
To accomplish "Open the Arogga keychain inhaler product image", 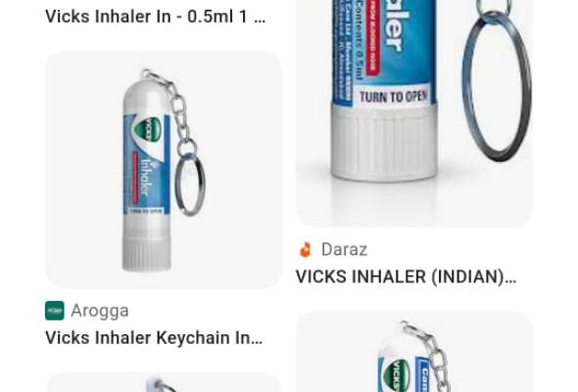I will pyautogui.click(x=164, y=170).
